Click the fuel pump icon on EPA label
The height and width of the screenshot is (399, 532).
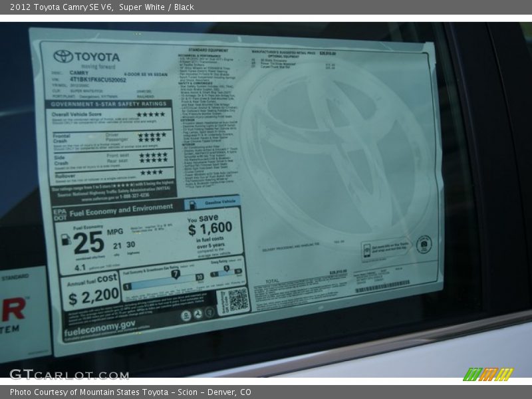point(66,239)
